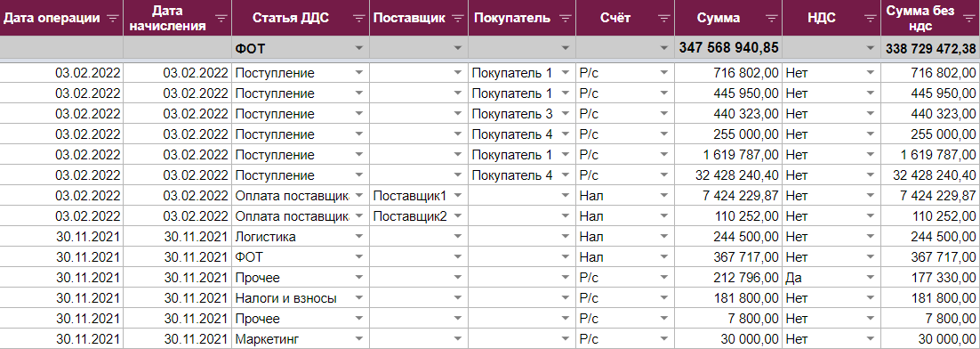
Task: Select the Налоги и взносы cell
Action: click(300, 298)
